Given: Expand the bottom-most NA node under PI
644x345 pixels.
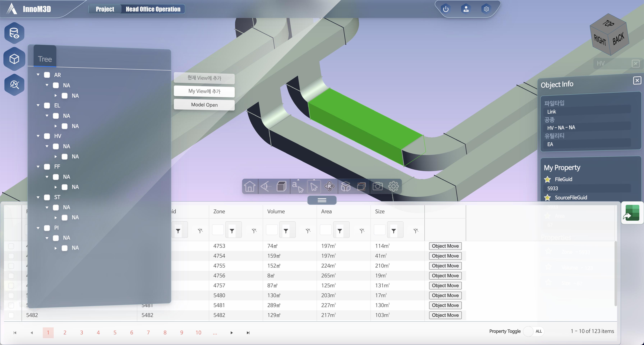Looking at the screenshot, I should point(56,248).
